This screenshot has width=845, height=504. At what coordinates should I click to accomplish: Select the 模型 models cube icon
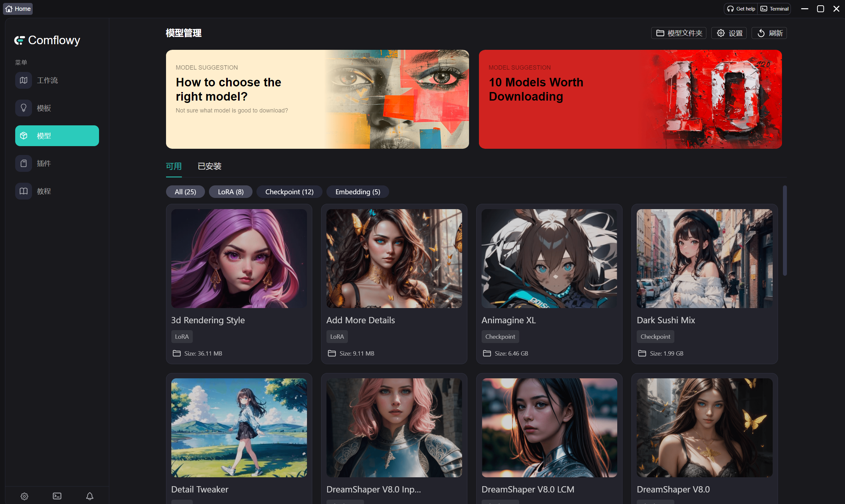[x=23, y=136]
